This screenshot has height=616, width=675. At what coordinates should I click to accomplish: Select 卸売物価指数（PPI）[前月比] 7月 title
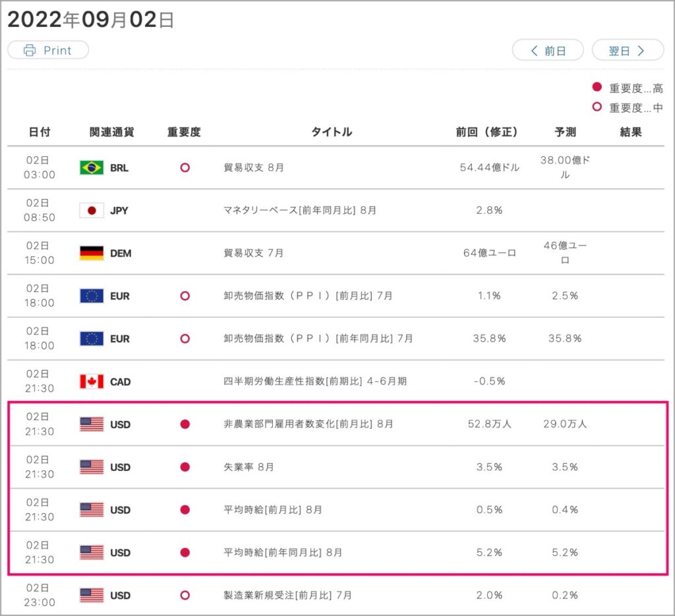pyautogui.click(x=308, y=296)
